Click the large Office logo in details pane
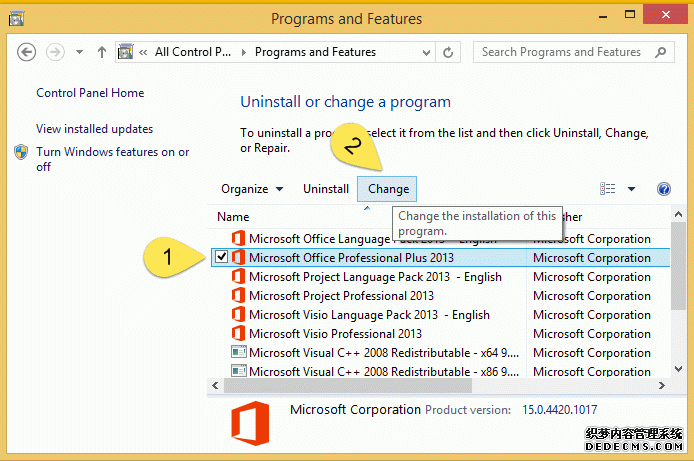 pyautogui.click(x=250, y=423)
